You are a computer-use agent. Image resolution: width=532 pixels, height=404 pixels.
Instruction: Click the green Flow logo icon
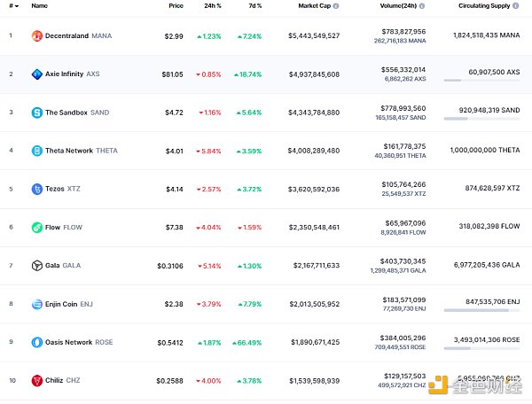(x=36, y=227)
